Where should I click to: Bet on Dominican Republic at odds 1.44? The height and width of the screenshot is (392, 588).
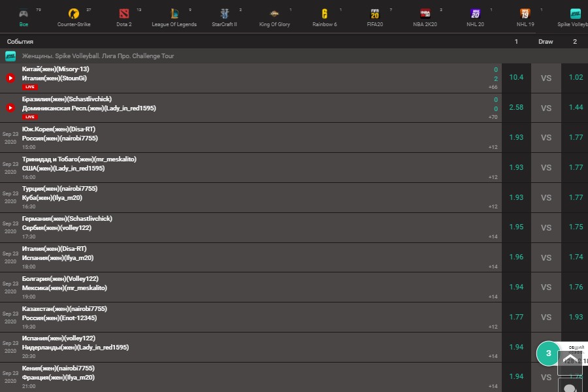tap(576, 107)
